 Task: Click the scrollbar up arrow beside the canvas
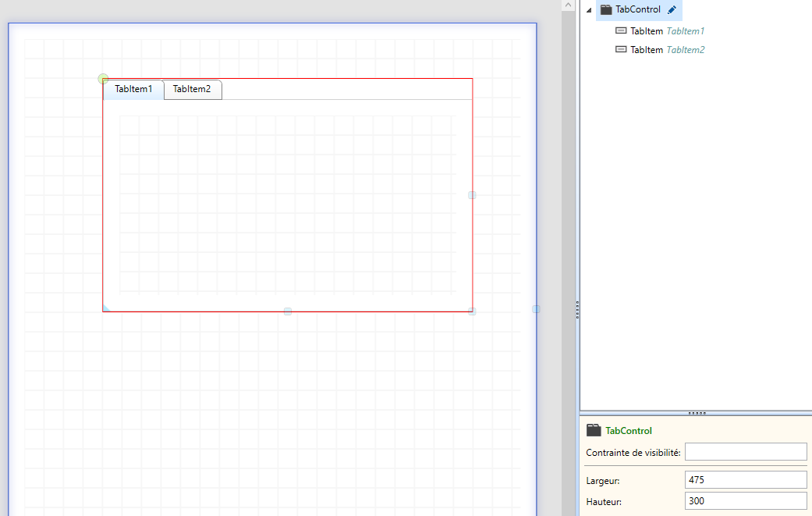point(568,5)
